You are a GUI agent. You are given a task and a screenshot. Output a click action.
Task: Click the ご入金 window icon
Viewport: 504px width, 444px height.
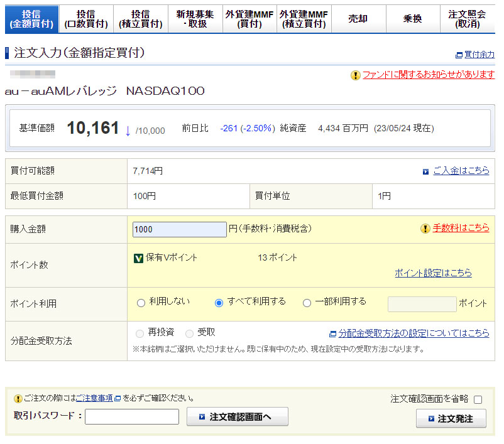pyautogui.click(x=426, y=171)
